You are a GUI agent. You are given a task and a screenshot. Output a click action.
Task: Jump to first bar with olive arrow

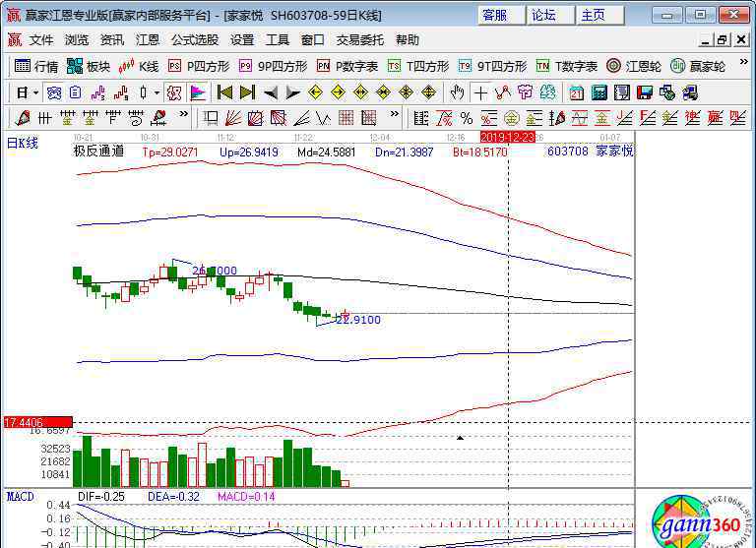(x=224, y=92)
